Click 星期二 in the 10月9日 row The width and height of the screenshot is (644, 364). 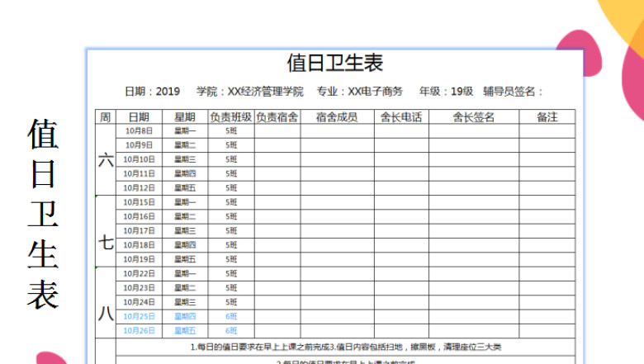pyautogui.click(x=185, y=145)
